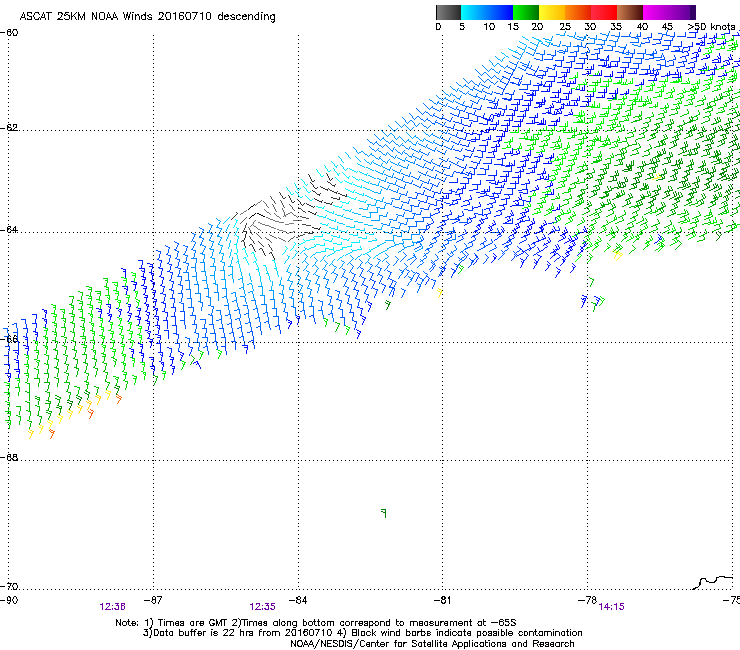Click the chart title 'ASCAT 25KM NOAA Winds 20160710 descending'

147,16
